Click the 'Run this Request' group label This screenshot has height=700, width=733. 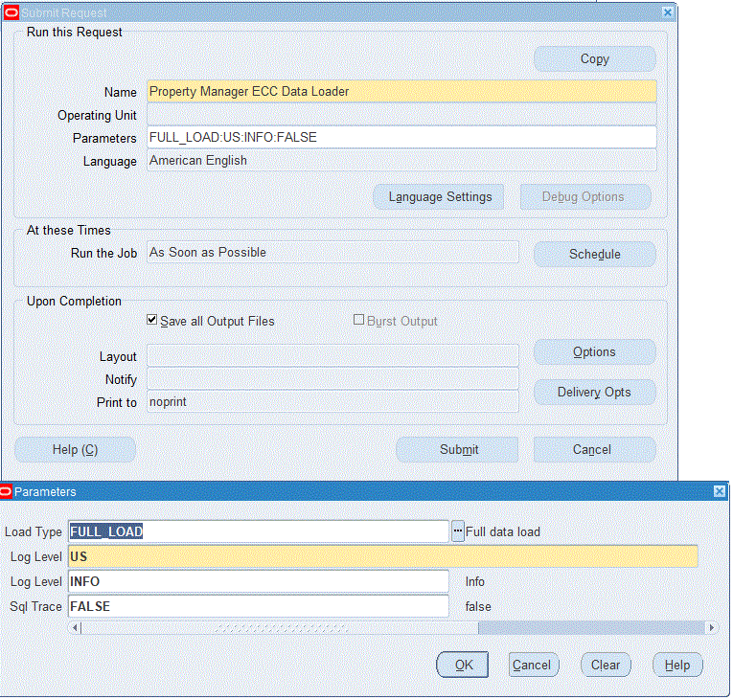point(75,32)
